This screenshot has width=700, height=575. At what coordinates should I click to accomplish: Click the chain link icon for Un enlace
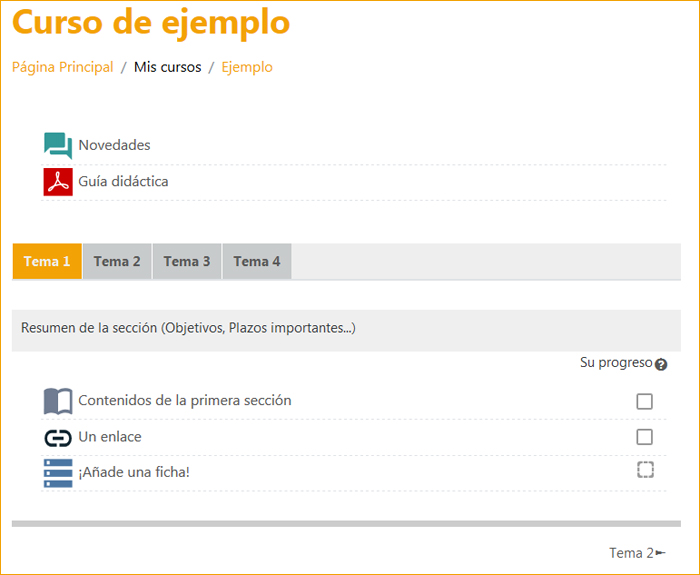58,437
